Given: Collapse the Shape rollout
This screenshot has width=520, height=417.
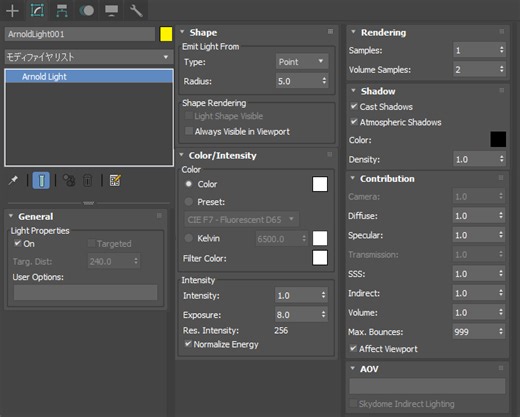Looking at the screenshot, I should 182,32.
